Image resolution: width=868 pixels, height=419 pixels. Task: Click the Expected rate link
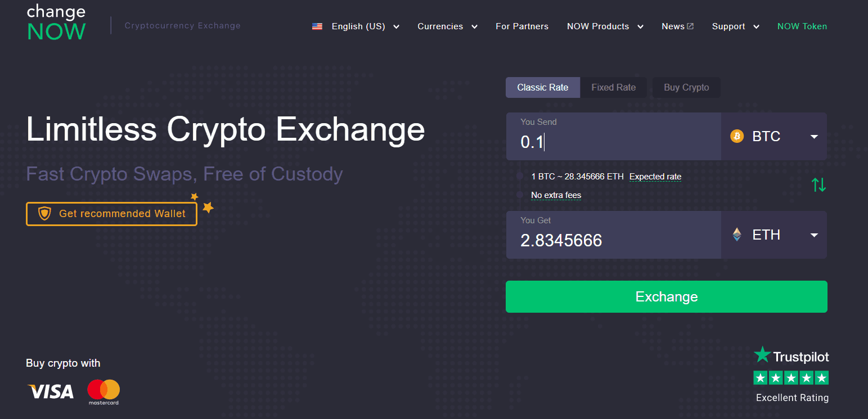tap(655, 177)
